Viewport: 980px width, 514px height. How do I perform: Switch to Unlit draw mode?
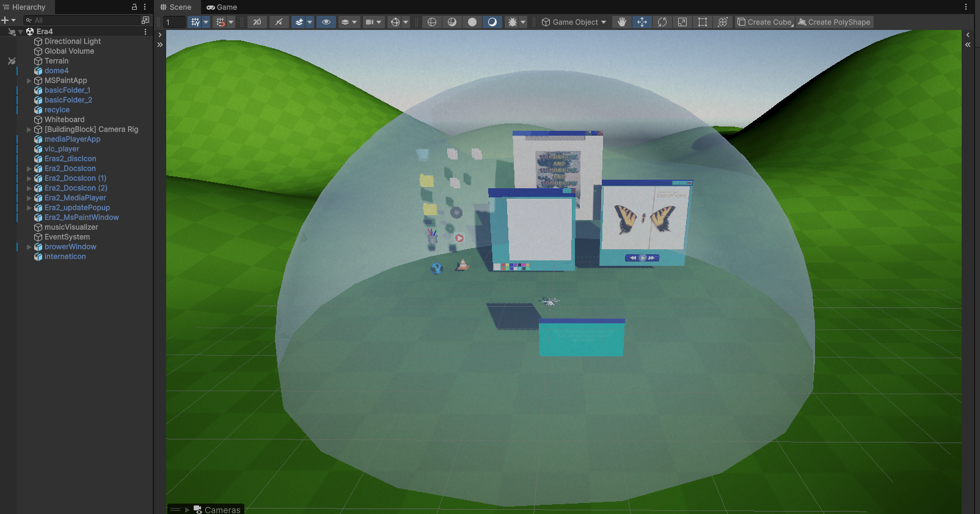point(472,22)
